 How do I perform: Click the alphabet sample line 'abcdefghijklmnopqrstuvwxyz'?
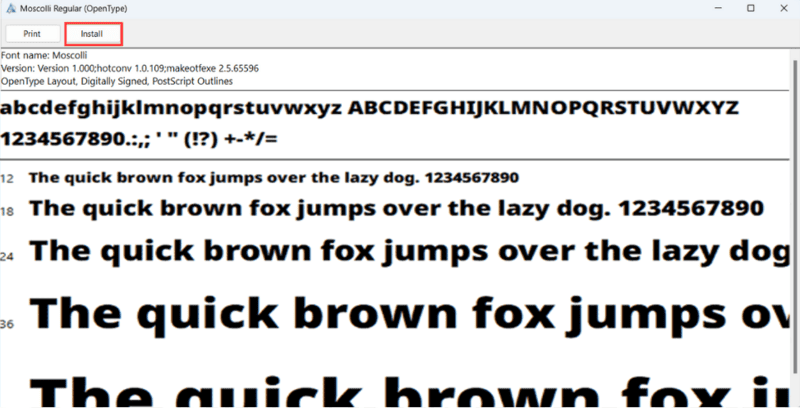(370, 109)
